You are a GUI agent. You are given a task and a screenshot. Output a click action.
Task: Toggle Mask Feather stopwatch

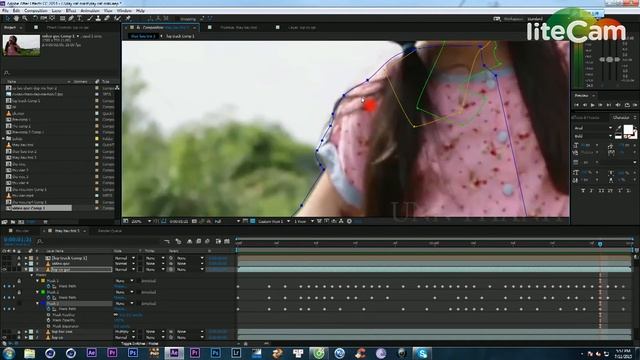pyautogui.click(x=48, y=315)
